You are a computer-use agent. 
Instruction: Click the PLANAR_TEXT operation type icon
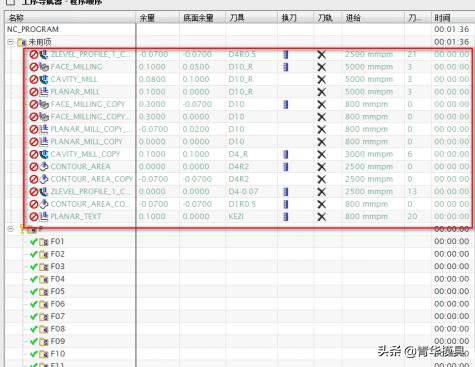44,216
